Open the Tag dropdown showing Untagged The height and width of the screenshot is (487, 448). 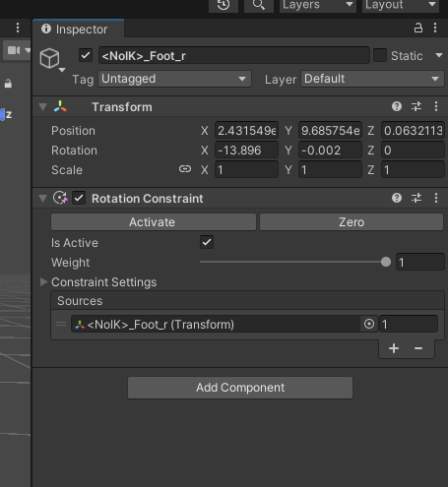[x=174, y=79]
